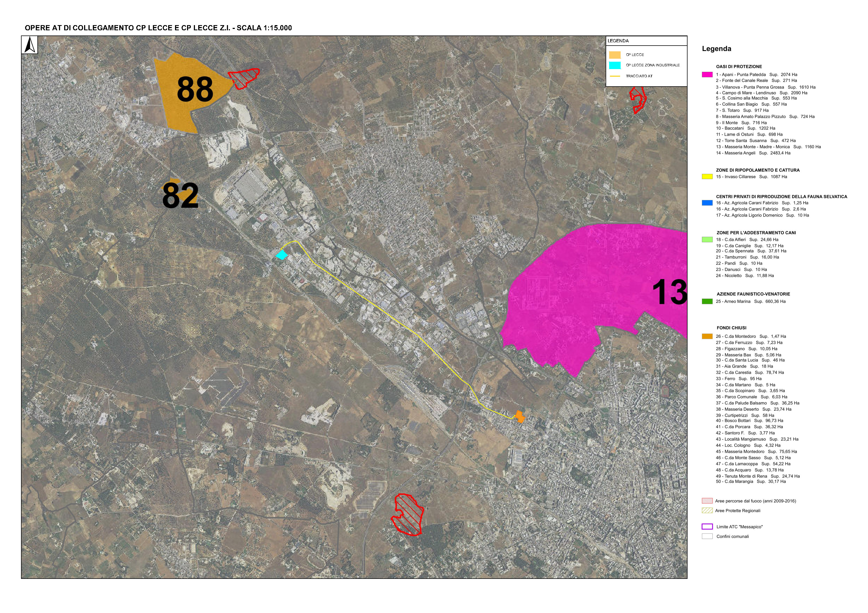
Task: Click the large orange area labeled 88
Action: tap(178, 110)
